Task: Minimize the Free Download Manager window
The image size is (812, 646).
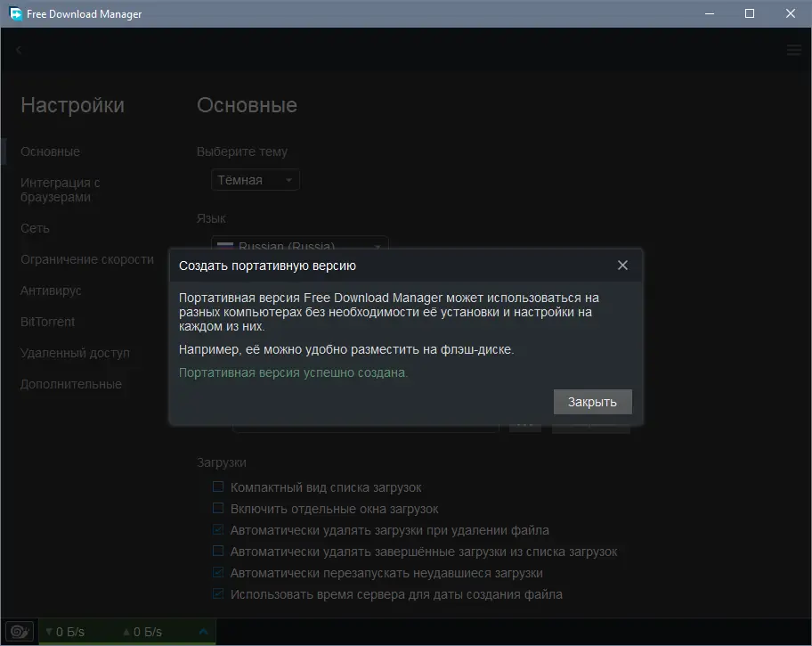Action: coord(710,13)
